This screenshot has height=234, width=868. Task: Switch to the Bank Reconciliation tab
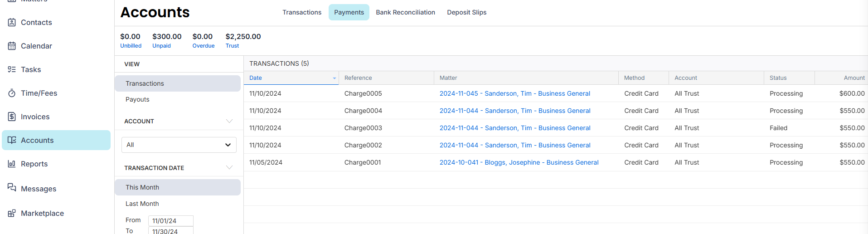pyautogui.click(x=405, y=12)
